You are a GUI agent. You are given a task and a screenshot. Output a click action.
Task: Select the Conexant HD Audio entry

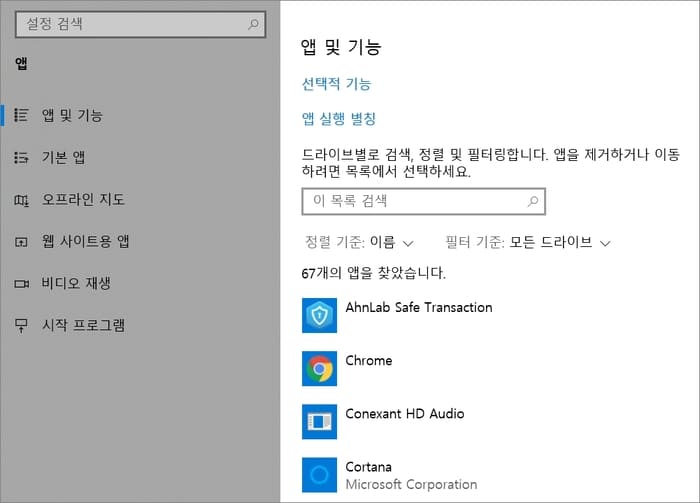click(491, 422)
